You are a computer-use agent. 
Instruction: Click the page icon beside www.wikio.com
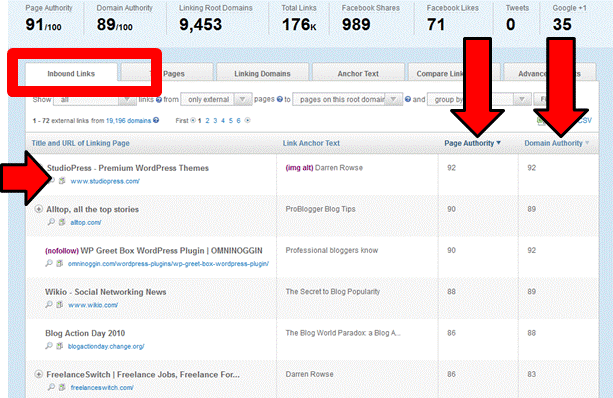[x=59, y=305]
